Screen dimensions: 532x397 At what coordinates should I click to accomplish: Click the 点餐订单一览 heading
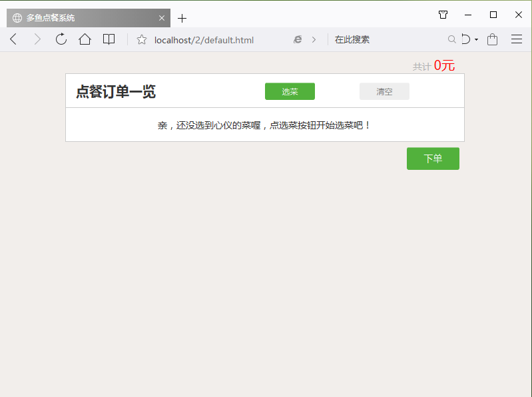click(116, 92)
